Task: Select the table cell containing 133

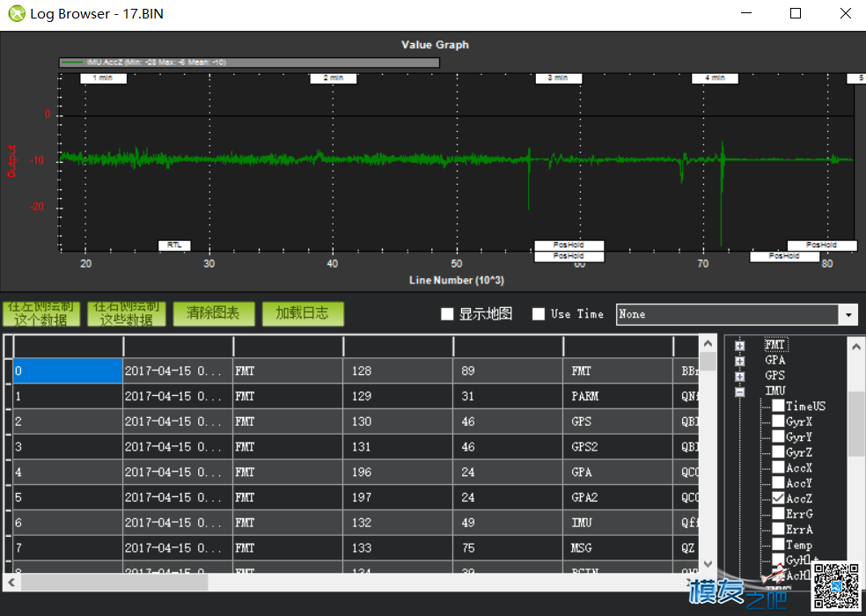Action: point(398,548)
